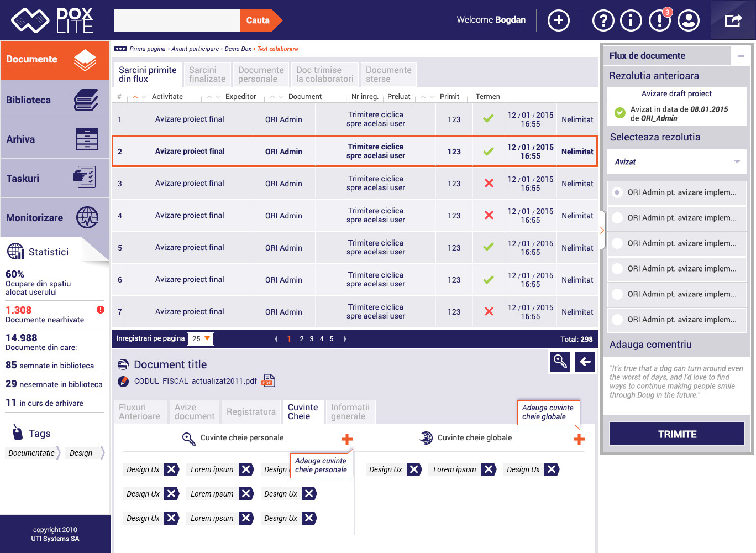Open the user profile icon
756x553 pixels.
click(689, 20)
